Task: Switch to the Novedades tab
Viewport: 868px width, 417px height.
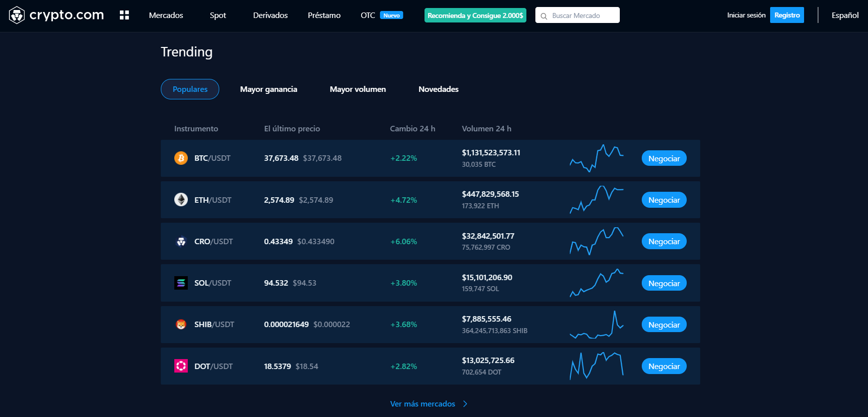Action: [438, 89]
